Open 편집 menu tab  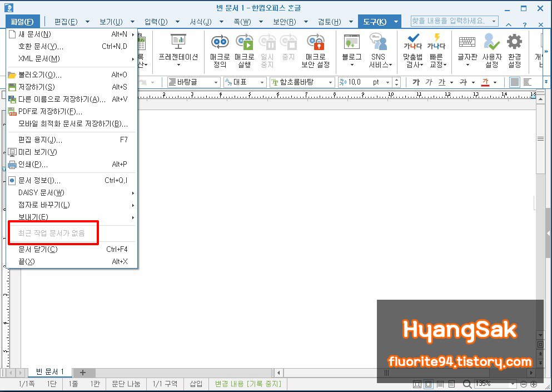pos(66,22)
